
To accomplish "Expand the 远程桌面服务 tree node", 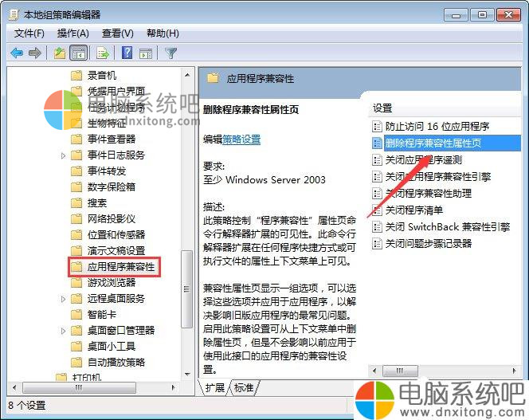I will 63,299.
